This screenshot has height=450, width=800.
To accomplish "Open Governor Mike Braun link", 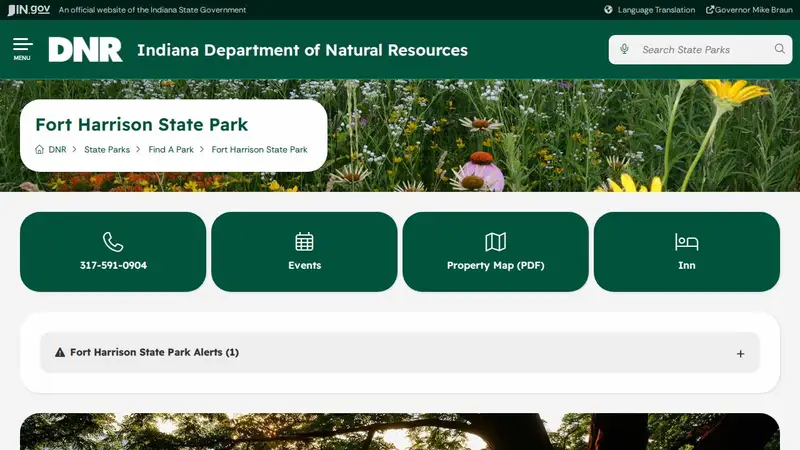I will click(x=754, y=10).
